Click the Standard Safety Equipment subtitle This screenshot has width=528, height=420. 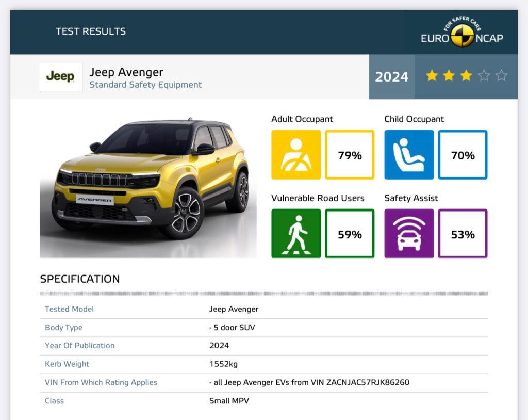145,85
